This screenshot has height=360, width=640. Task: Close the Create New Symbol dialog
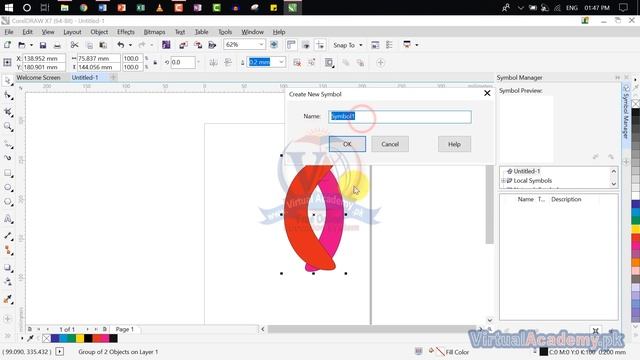click(x=487, y=93)
